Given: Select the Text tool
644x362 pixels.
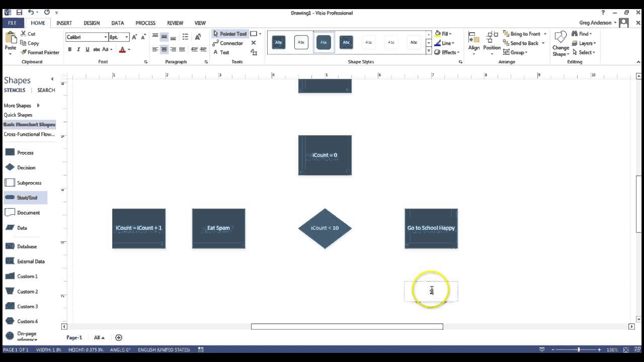Looking at the screenshot, I should coord(220,52).
